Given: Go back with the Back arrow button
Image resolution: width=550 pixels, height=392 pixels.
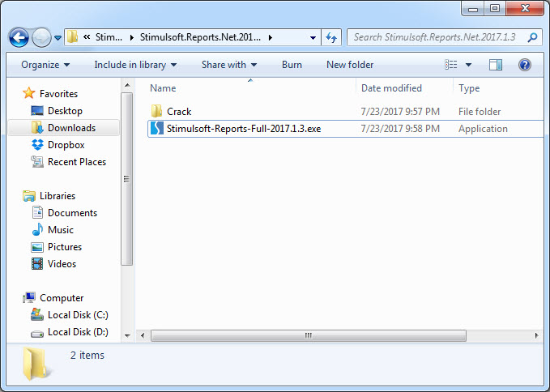Looking at the screenshot, I should tap(19, 37).
